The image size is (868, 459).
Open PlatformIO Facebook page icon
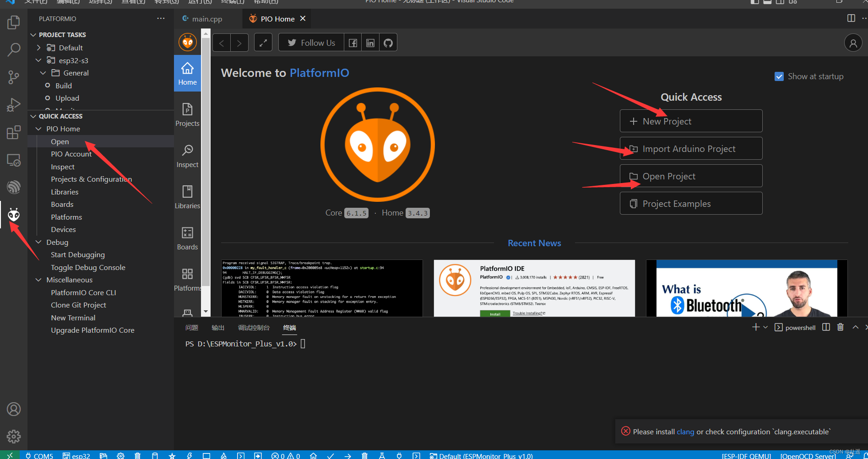coord(353,43)
